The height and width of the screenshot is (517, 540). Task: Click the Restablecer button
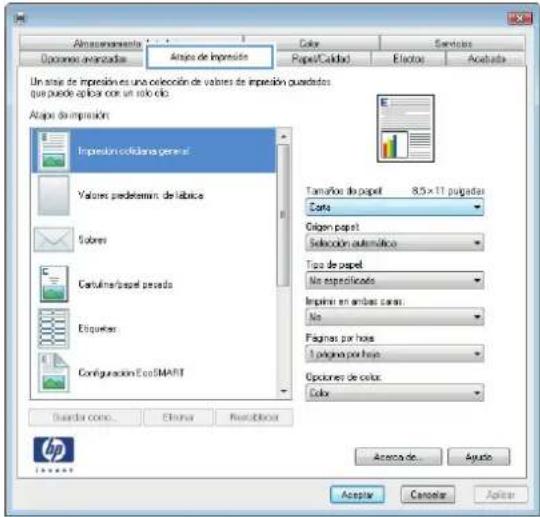pyautogui.click(x=254, y=417)
